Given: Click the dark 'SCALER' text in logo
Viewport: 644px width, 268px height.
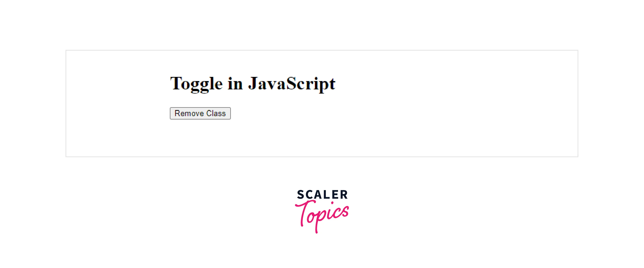Looking at the screenshot, I should coord(322,195).
